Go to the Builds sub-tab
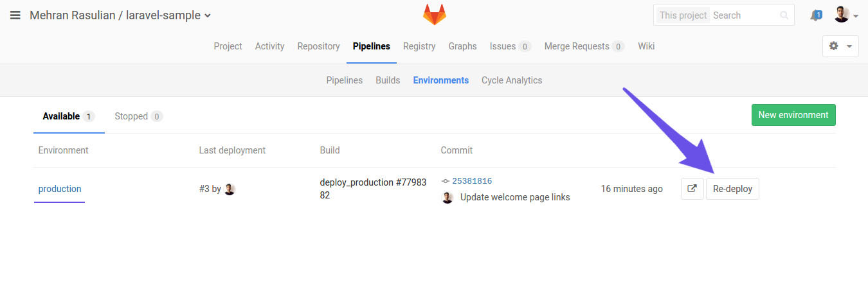This screenshot has height=289, width=868. coord(388,80)
